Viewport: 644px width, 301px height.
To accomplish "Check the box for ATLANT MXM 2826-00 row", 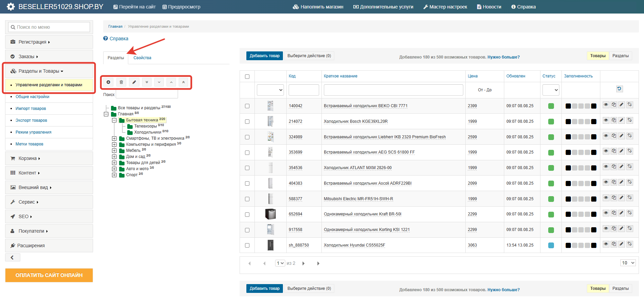I will pyautogui.click(x=247, y=168).
